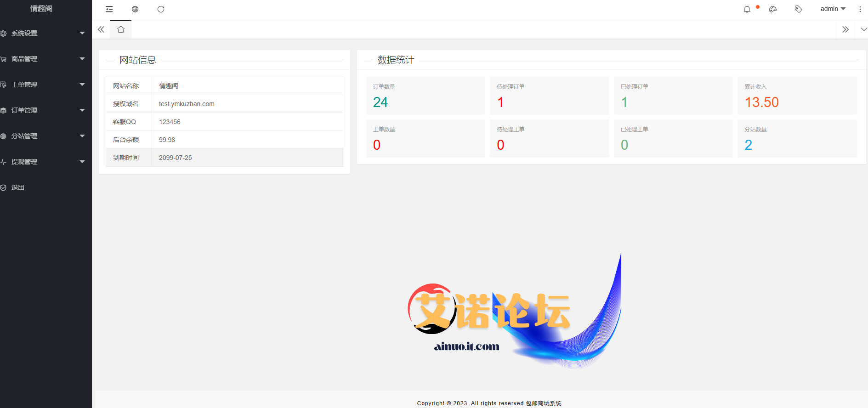
Task: Click the 到期时间 row label
Action: (x=126, y=158)
